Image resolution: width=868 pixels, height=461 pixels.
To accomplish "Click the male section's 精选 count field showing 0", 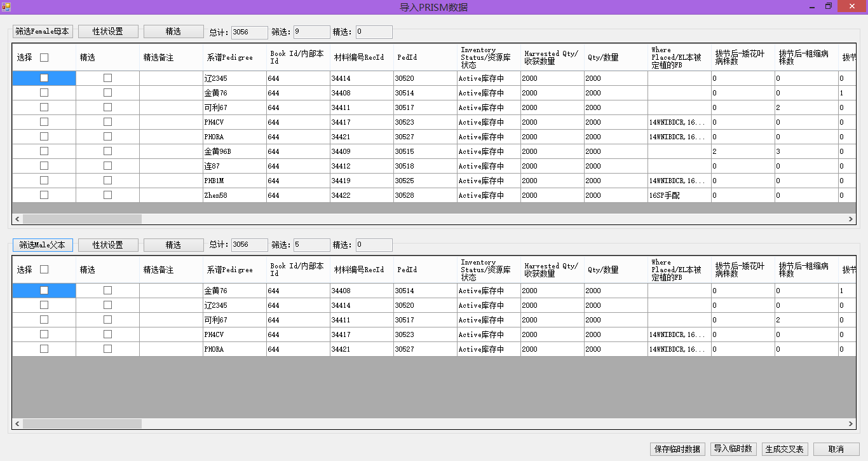I will pyautogui.click(x=374, y=245).
